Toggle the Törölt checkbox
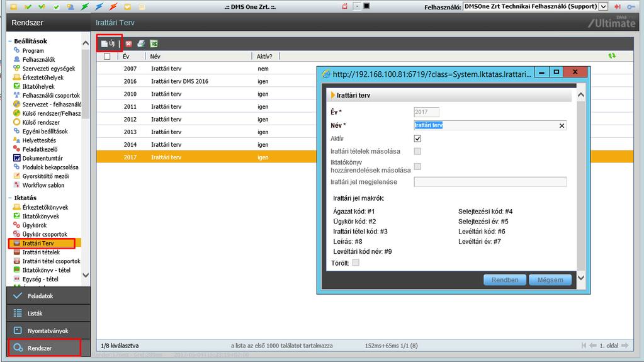644x362 pixels. 356,263
